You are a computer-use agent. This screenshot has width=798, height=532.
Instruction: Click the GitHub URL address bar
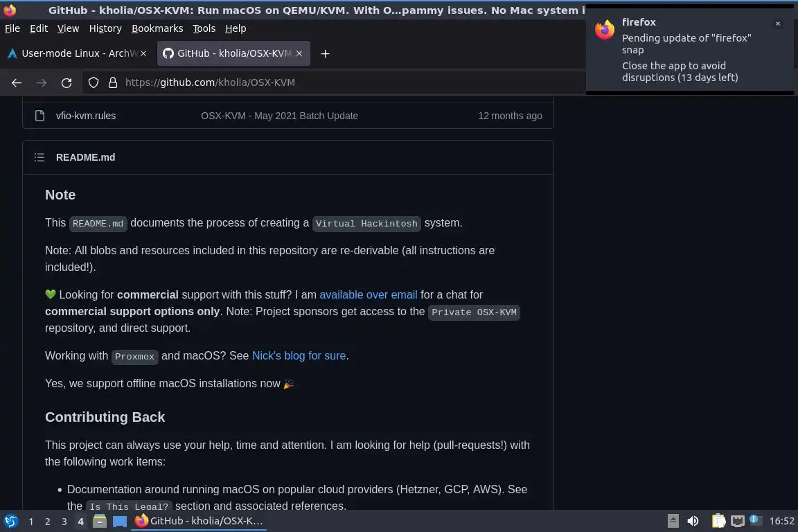pyautogui.click(x=333, y=82)
